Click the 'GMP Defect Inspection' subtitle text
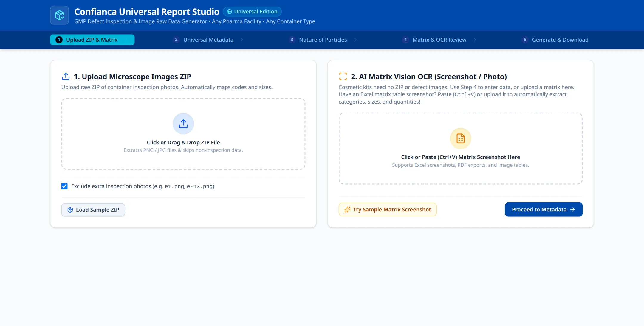Viewport: 644px width, 326px height. tap(195, 21)
